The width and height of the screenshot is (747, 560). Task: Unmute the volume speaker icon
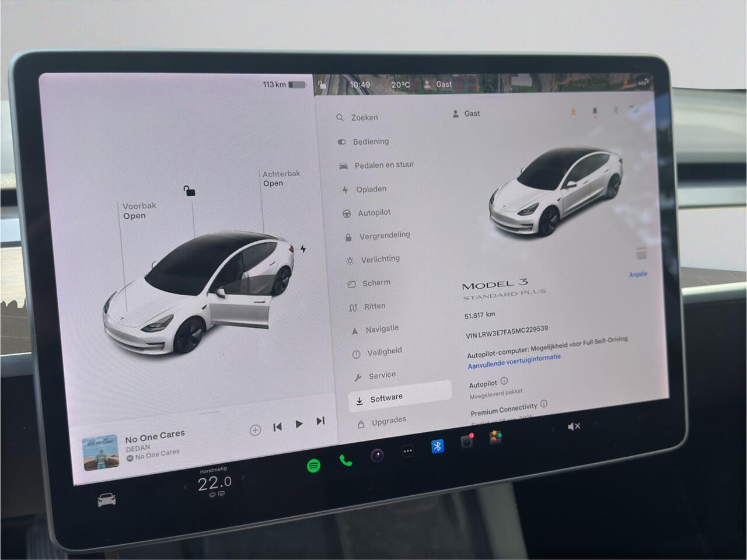pos(574,426)
